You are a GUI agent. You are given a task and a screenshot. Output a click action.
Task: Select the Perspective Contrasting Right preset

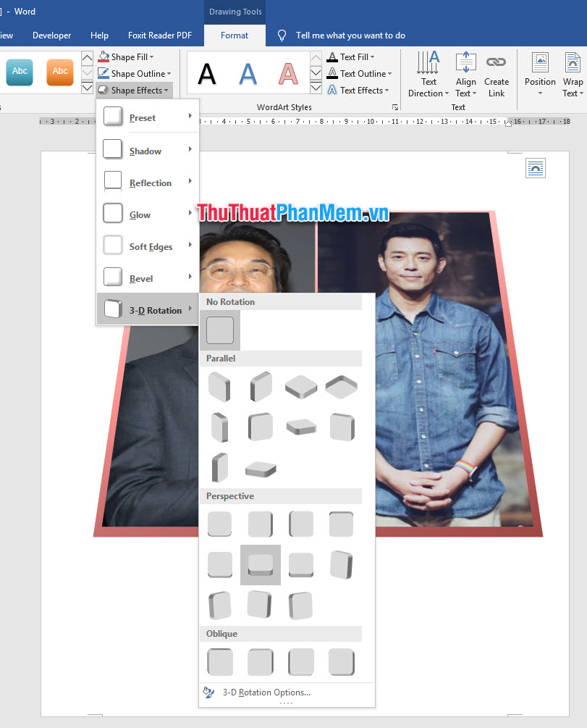click(219, 606)
